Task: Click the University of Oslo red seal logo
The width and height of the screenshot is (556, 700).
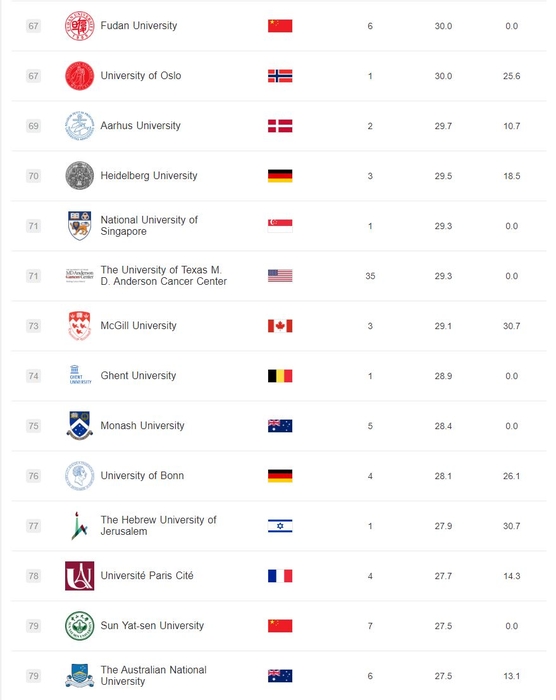Action: click(79, 76)
